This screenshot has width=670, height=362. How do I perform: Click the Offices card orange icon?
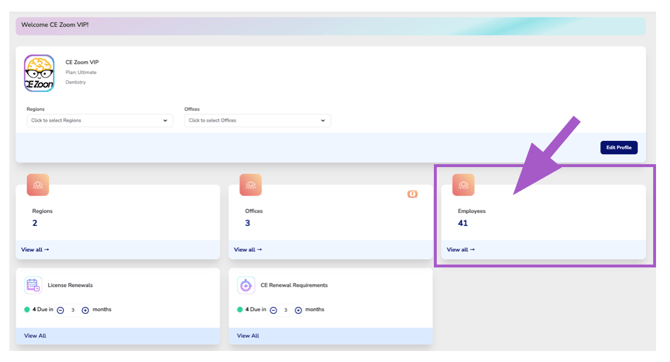tap(250, 185)
